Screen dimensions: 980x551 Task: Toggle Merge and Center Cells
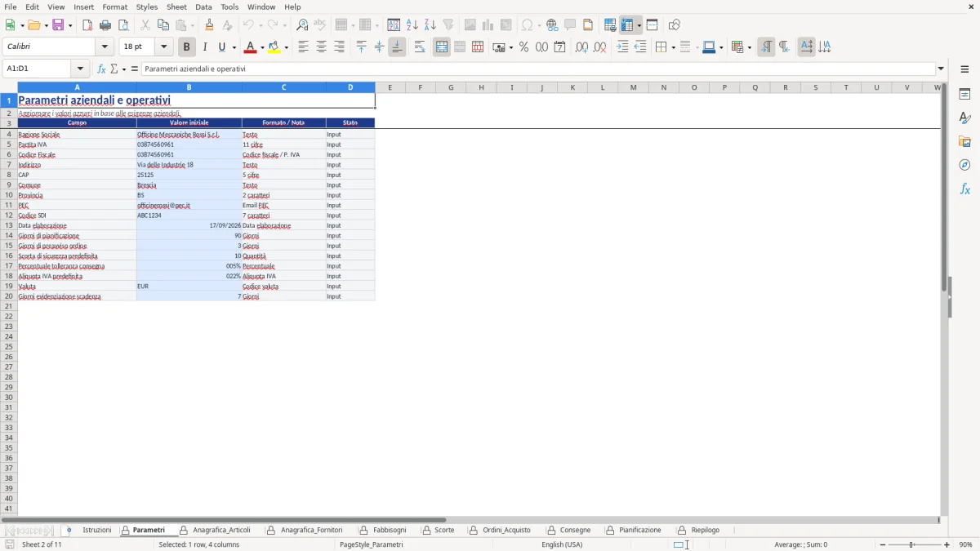click(x=442, y=47)
